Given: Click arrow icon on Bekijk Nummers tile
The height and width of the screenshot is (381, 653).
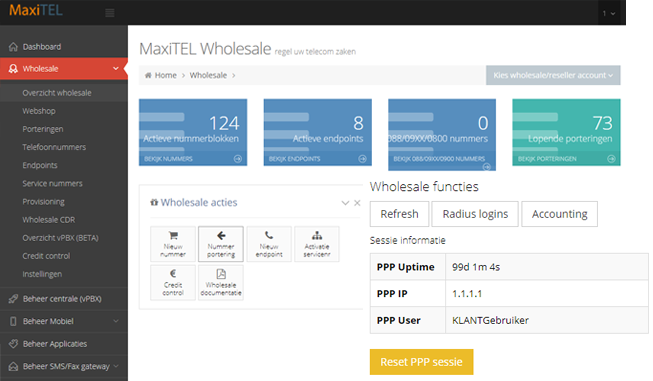Looking at the screenshot, I should click(238, 159).
